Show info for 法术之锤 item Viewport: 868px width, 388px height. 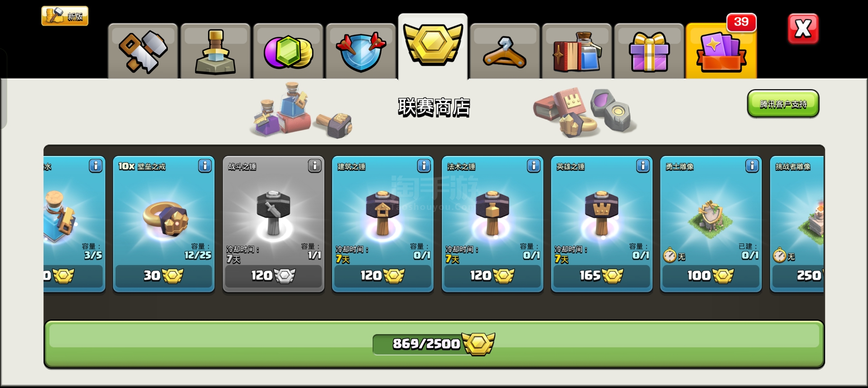[x=534, y=166]
